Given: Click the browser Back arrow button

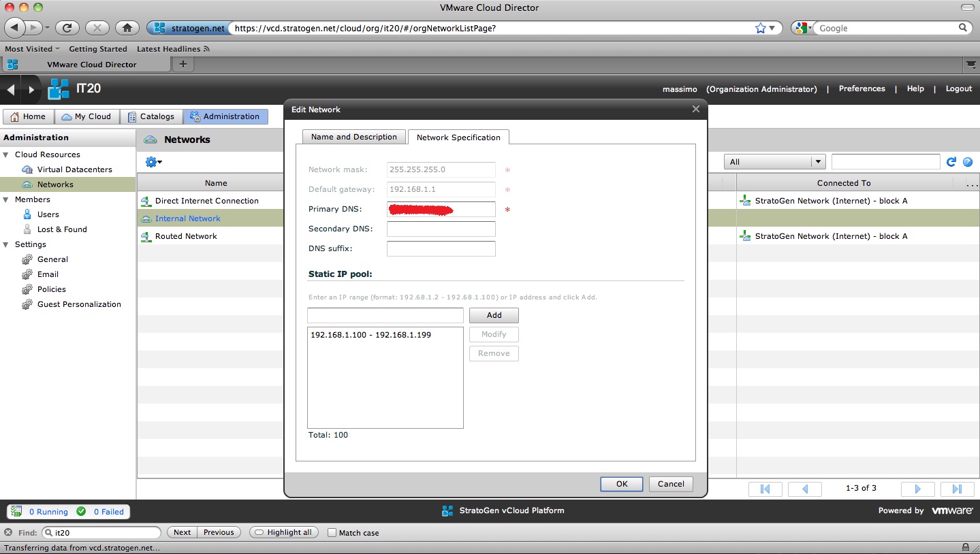Looking at the screenshot, I should coord(16,28).
